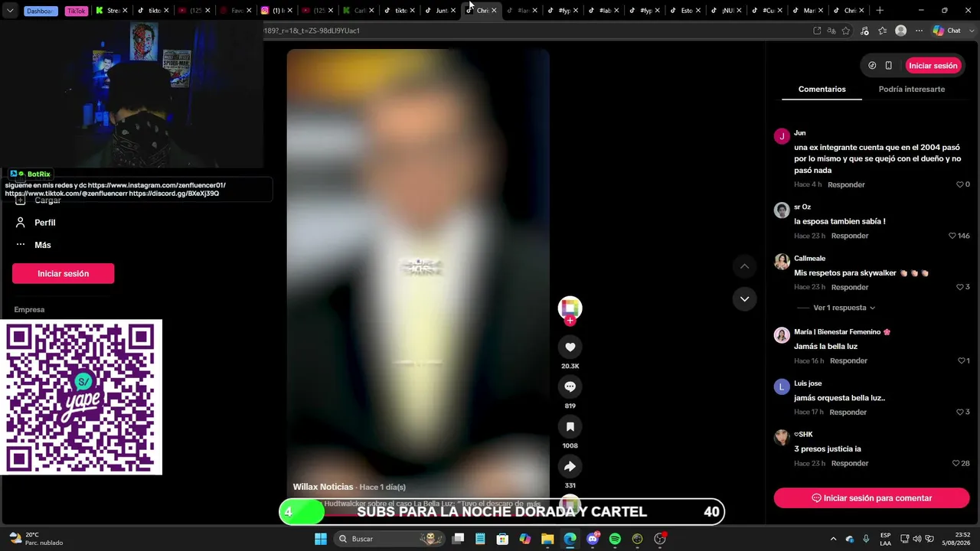This screenshot has width=980, height=551.
Task: Open a new browser tab with plus button
Action: coord(880,11)
